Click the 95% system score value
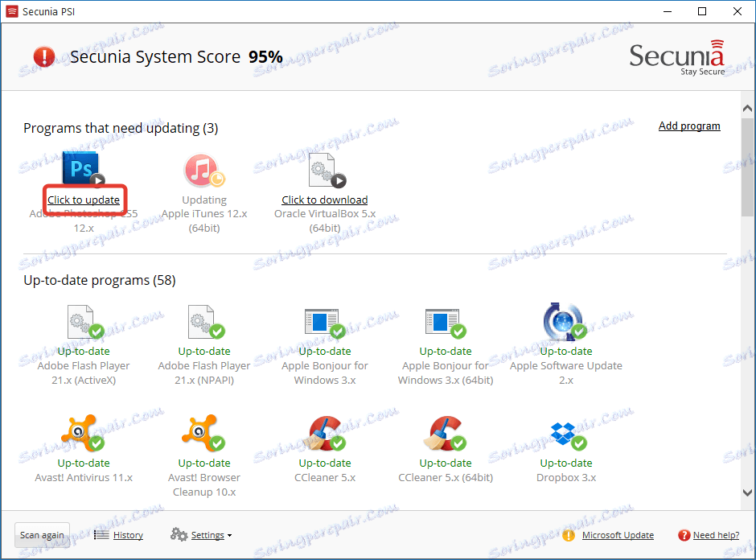Screen dimensions: 756x560 (x=265, y=57)
